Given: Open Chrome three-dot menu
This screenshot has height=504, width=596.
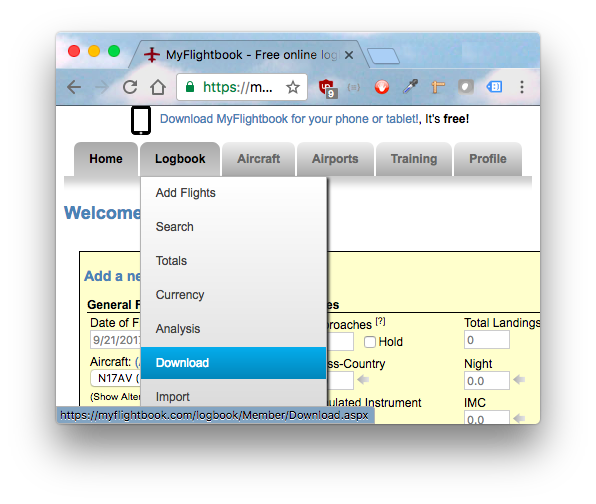Looking at the screenshot, I should (522, 87).
